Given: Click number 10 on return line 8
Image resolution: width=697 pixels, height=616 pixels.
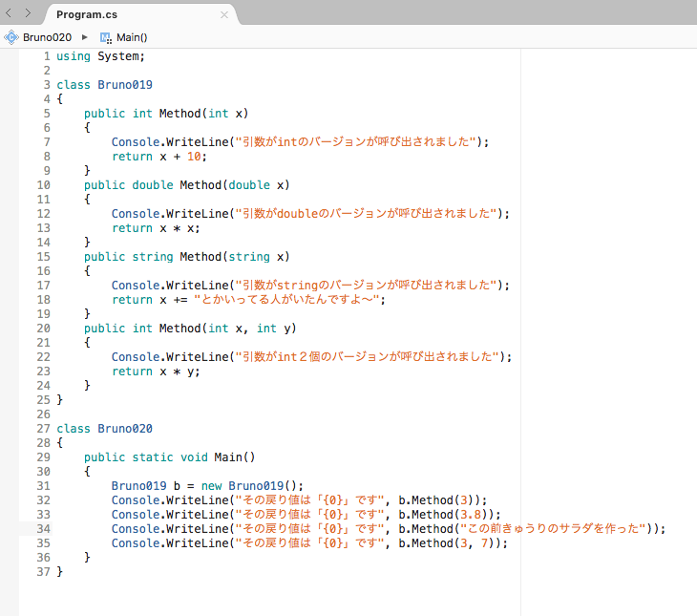Looking at the screenshot, I should pyautogui.click(x=194, y=157).
